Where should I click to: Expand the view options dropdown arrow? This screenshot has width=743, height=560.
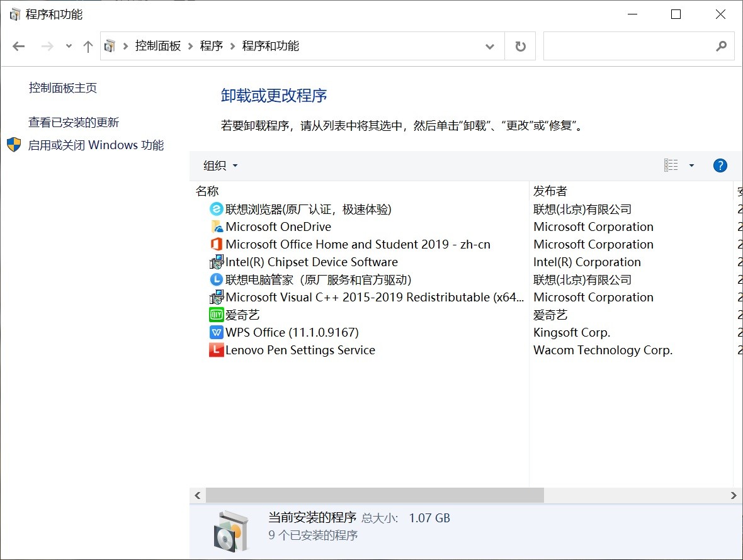click(x=691, y=165)
